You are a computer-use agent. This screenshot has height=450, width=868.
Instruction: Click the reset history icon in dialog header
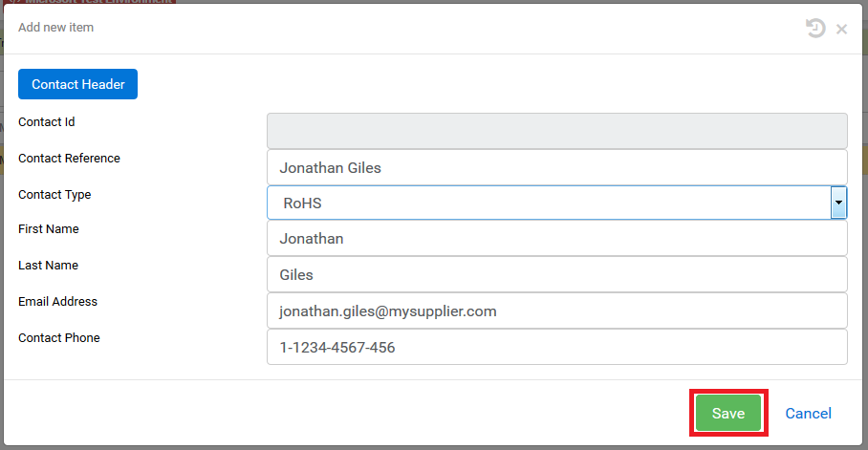(x=814, y=29)
